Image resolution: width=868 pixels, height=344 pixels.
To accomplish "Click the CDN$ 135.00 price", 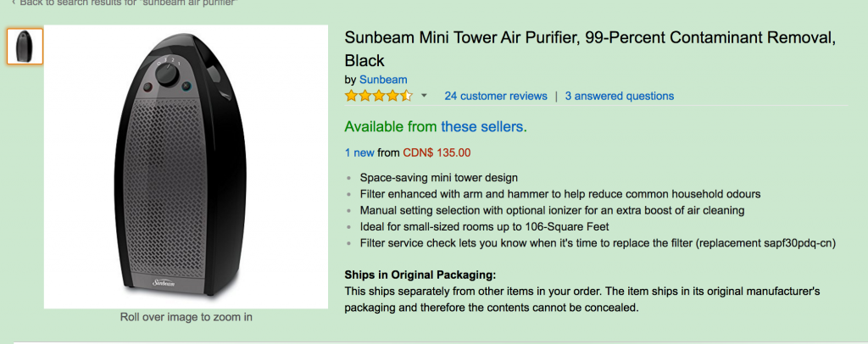I will point(437,153).
